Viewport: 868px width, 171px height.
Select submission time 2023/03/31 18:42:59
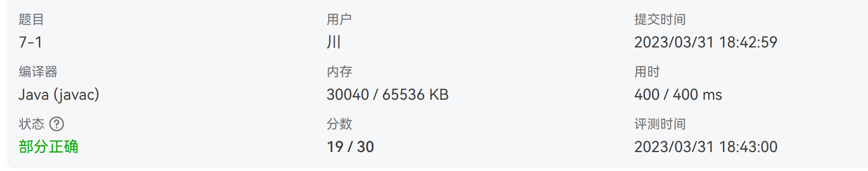pos(706,42)
